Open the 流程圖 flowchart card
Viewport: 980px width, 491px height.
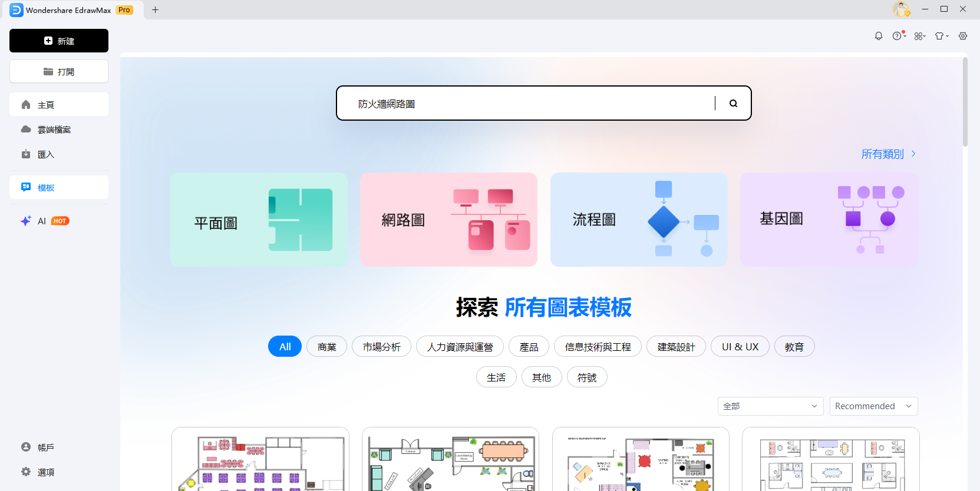639,220
